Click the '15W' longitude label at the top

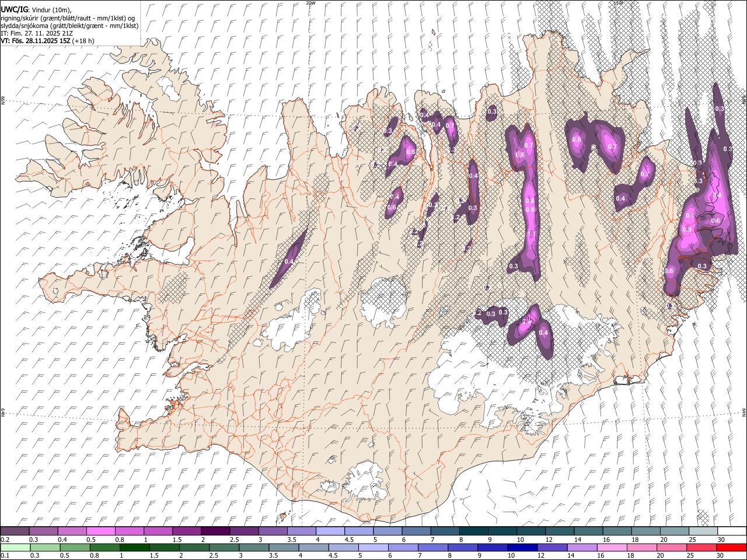coord(618,3)
